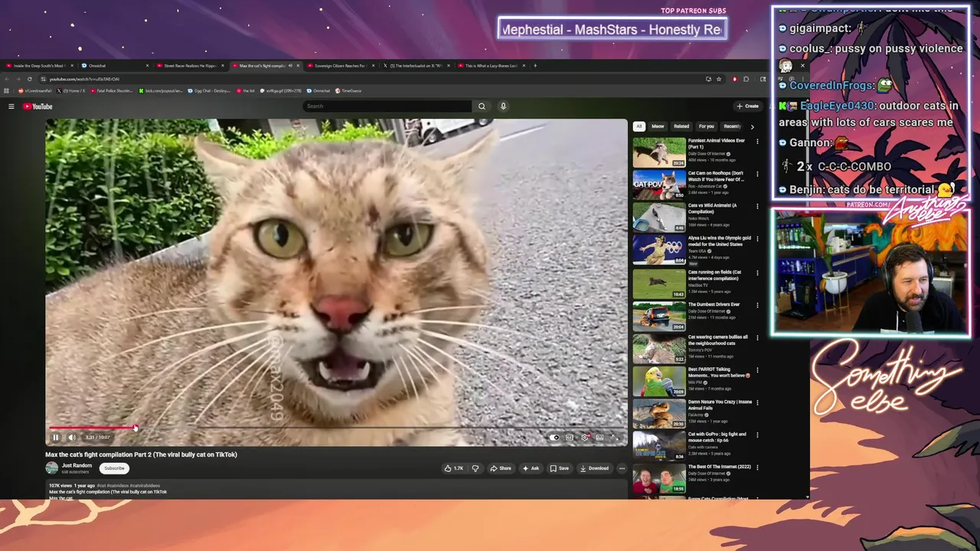Open Cat with GoPro big fight thumbnail

pyautogui.click(x=659, y=446)
